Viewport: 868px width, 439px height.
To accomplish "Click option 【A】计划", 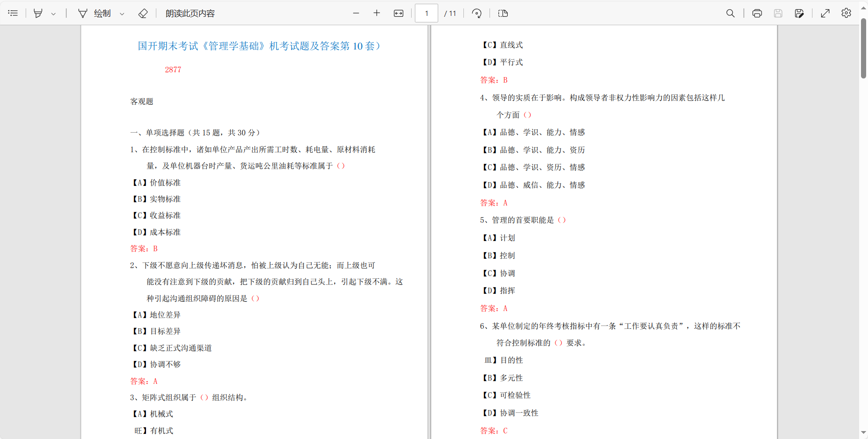I will pos(498,238).
